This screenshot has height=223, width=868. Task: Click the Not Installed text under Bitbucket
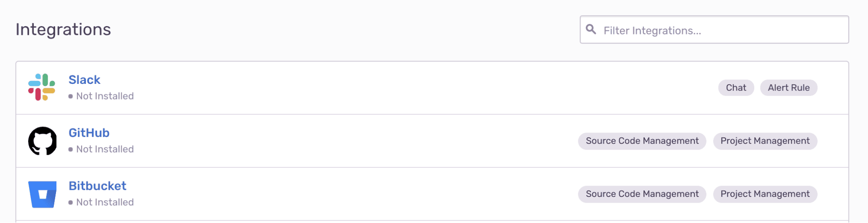point(105,202)
